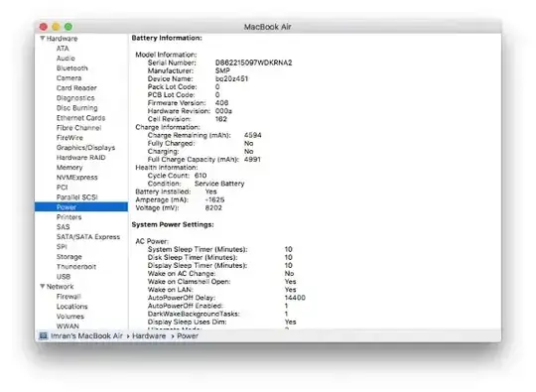536x392 pixels.
Task: Click Imran's MacBook Air in path bar
Action: tap(86, 336)
